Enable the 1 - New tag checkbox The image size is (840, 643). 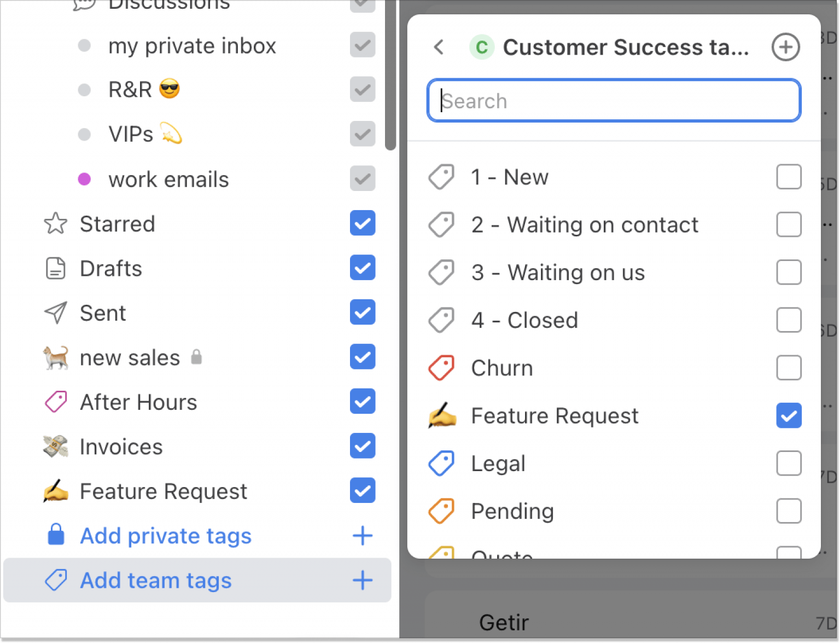tap(789, 176)
